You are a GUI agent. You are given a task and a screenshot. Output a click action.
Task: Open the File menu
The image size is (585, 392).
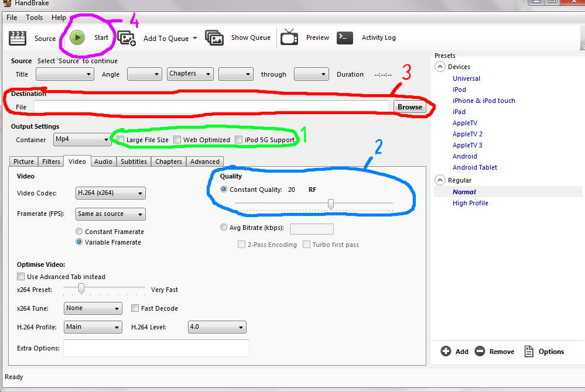12,18
